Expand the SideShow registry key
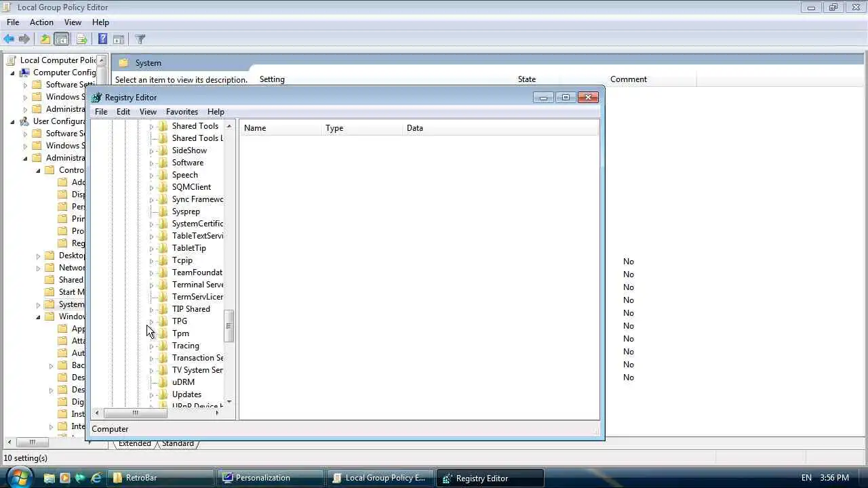Image resolution: width=868 pixels, height=488 pixels. point(152,150)
